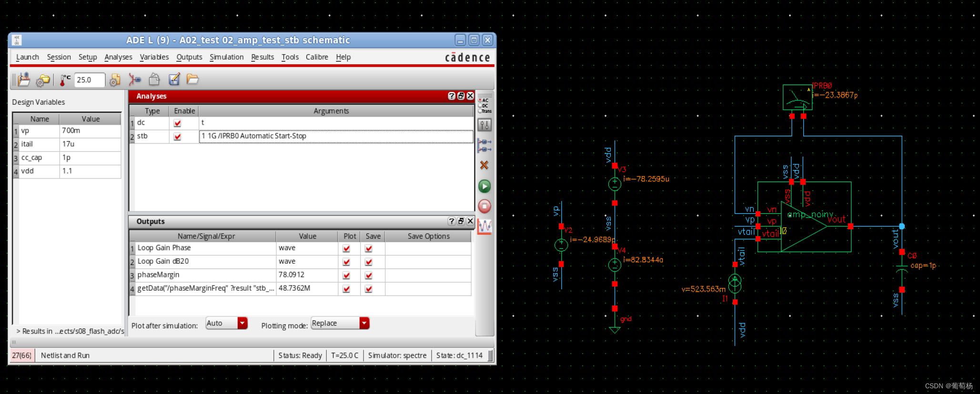This screenshot has width=980, height=394.
Task: Open the Setup menu
Action: coord(88,57)
